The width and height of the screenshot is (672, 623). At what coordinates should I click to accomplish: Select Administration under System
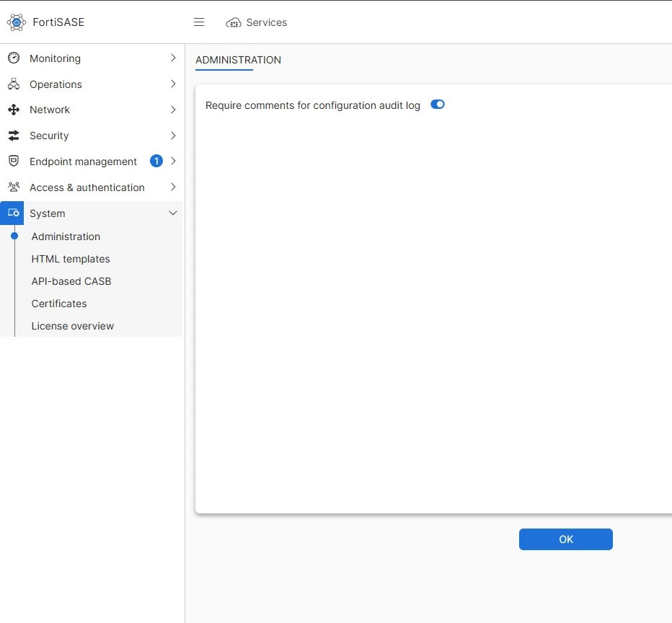click(x=66, y=237)
